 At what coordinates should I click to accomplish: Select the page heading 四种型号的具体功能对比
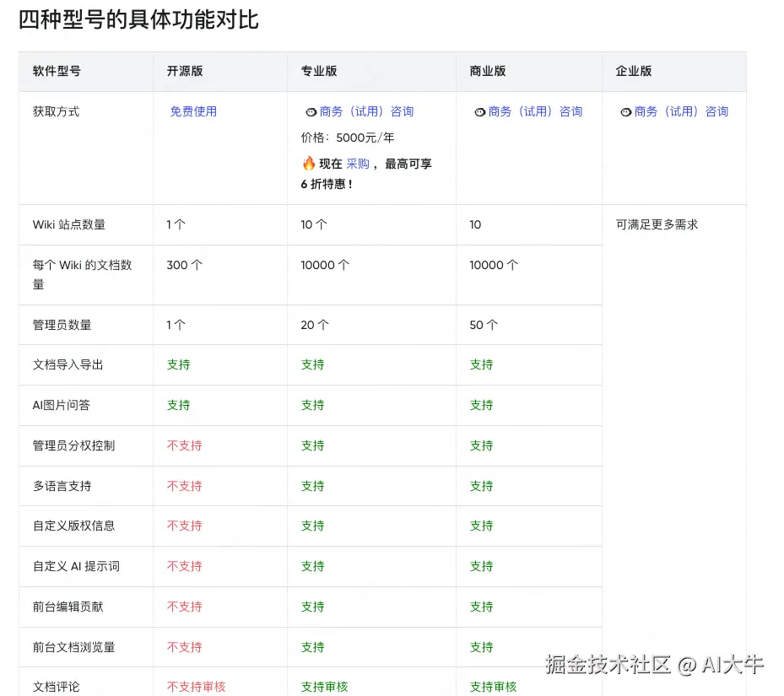138,20
